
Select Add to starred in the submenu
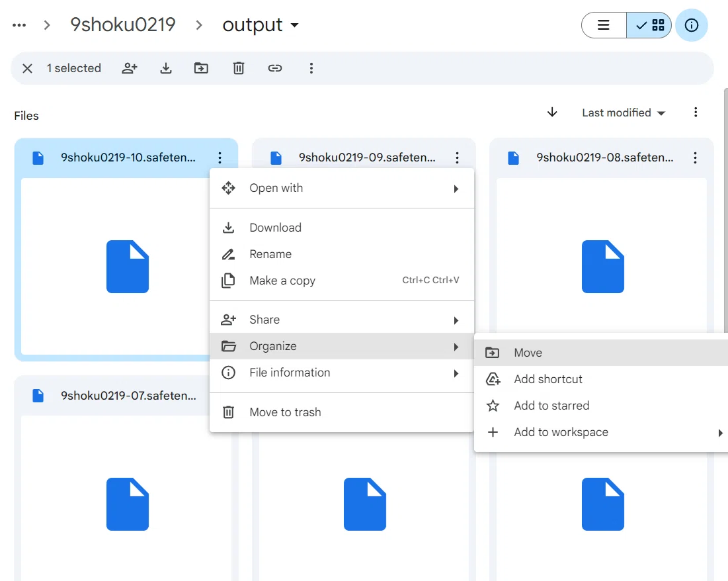[x=601, y=406]
